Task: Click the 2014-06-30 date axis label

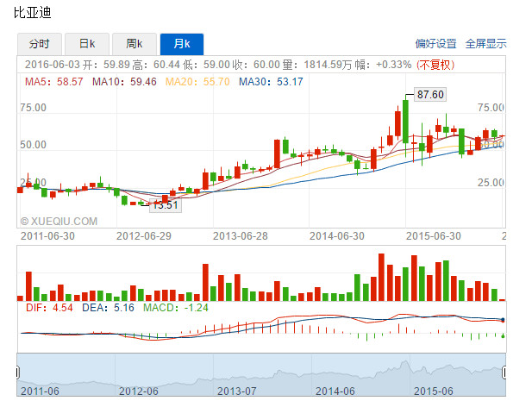Action: tap(337, 236)
